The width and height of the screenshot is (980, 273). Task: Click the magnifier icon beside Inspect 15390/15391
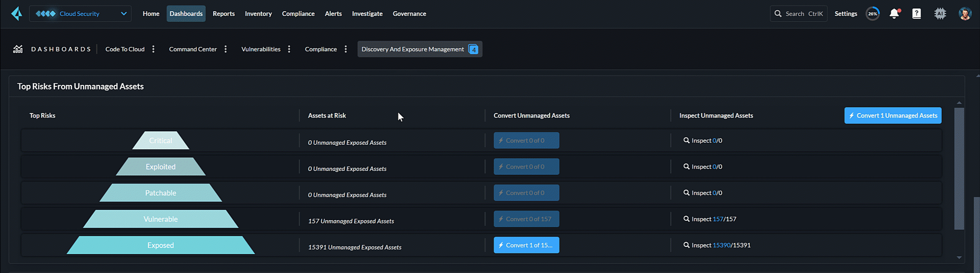click(x=687, y=245)
